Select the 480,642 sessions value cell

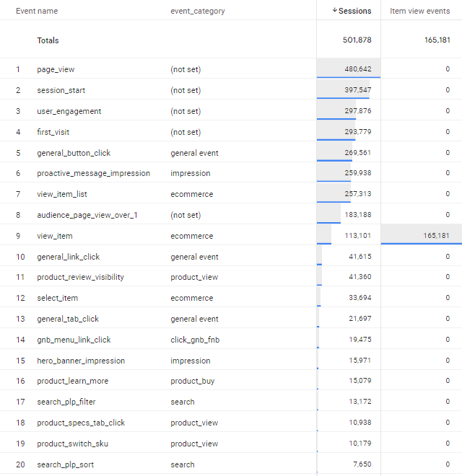pyautogui.click(x=356, y=69)
